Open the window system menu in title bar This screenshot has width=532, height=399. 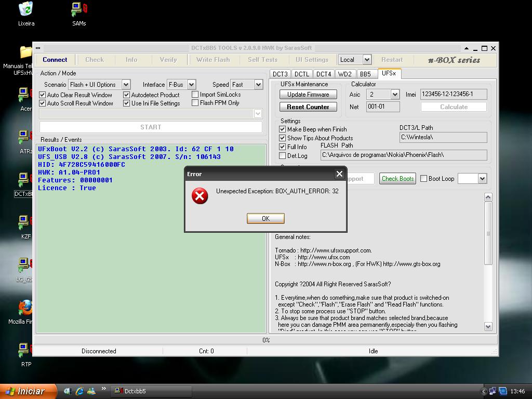click(x=38, y=48)
